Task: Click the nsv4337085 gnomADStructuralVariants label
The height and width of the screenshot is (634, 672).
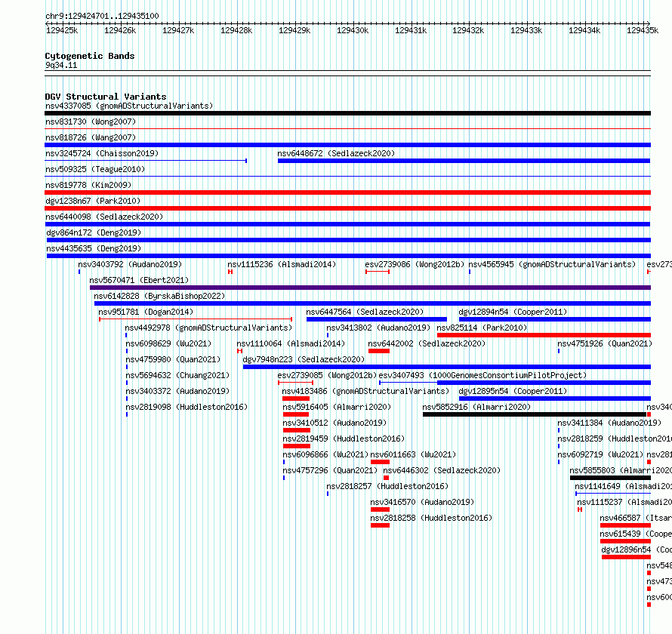Action: tap(129, 106)
